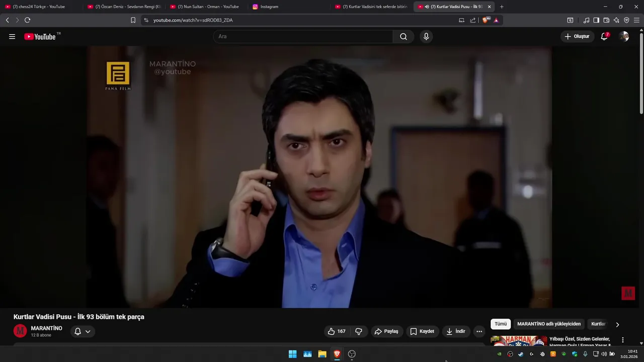644x362 pixels.
Task: Open the Brave playlist music note icon
Action: coord(586,20)
